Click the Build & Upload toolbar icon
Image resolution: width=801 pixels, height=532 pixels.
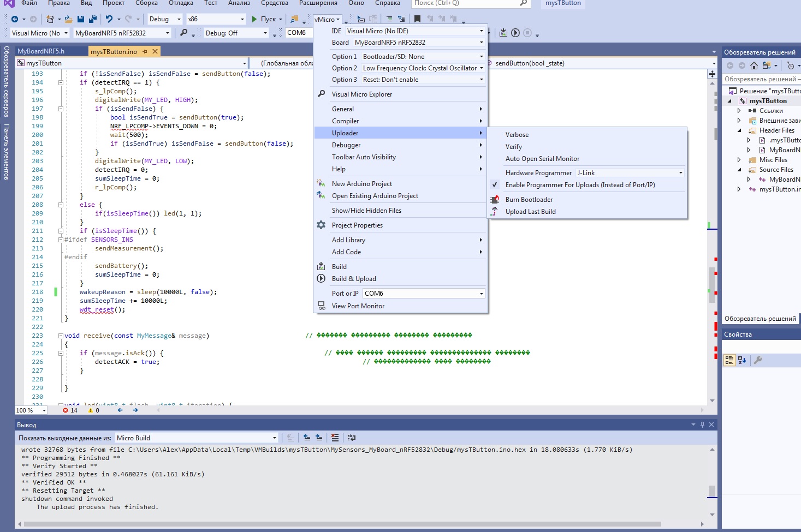(515, 33)
